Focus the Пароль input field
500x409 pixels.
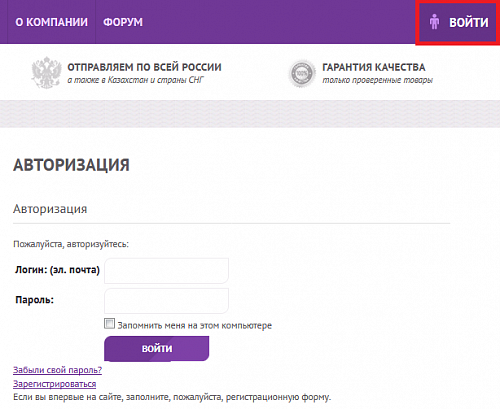[166, 301]
